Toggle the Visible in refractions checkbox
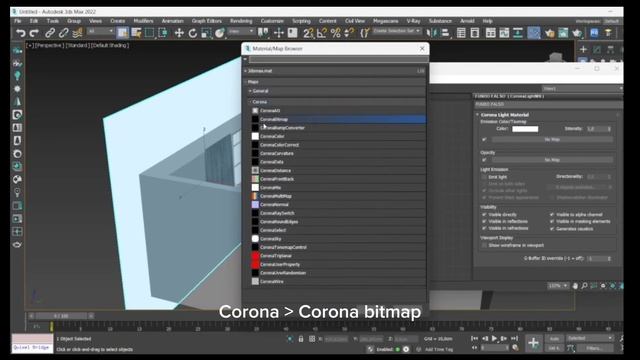Image resolution: width=640 pixels, height=360 pixels. 484,229
